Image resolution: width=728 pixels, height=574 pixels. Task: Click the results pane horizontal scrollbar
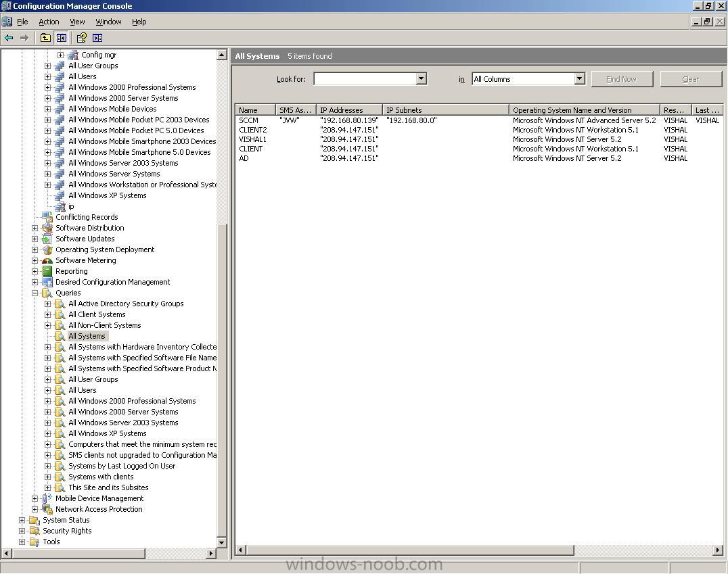(x=411, y=550)
